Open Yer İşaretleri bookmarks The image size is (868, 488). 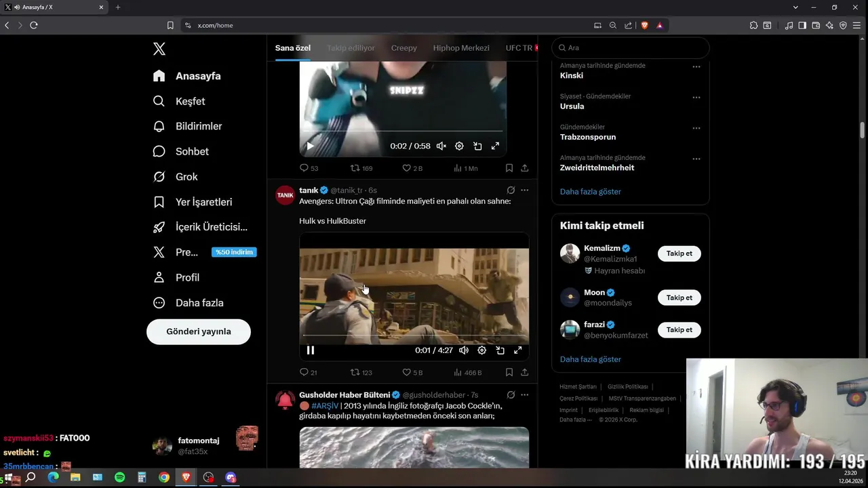[193, 202]
